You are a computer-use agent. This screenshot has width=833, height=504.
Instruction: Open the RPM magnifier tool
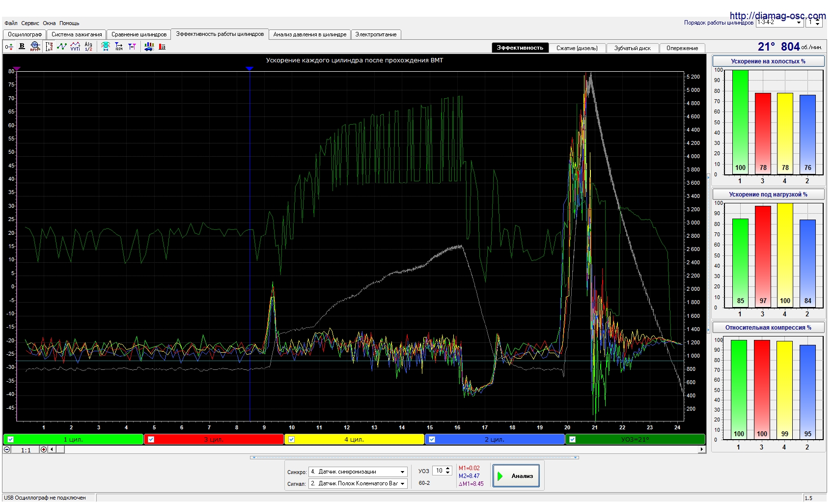point(34,47)
